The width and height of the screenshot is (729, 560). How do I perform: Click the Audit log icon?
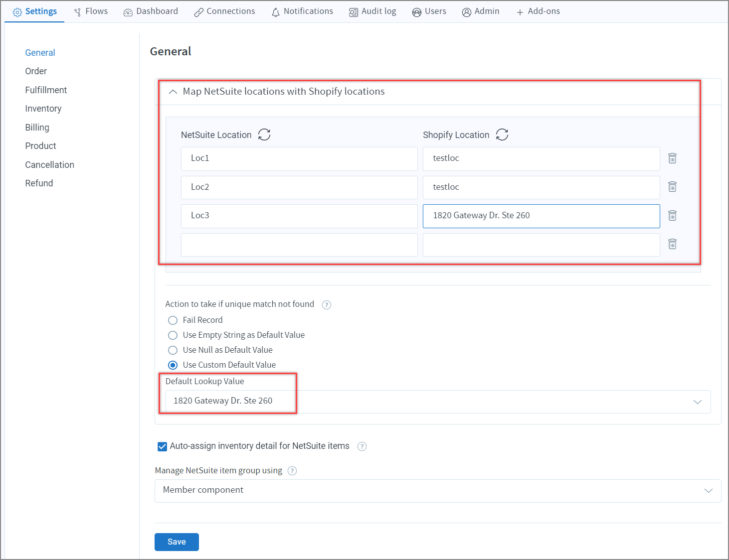click(354, 12)
